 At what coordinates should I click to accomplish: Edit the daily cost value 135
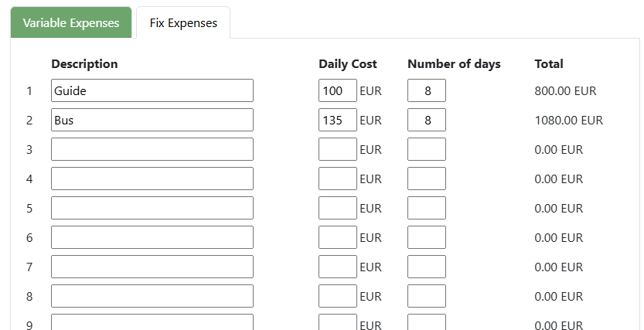(337, 120)
